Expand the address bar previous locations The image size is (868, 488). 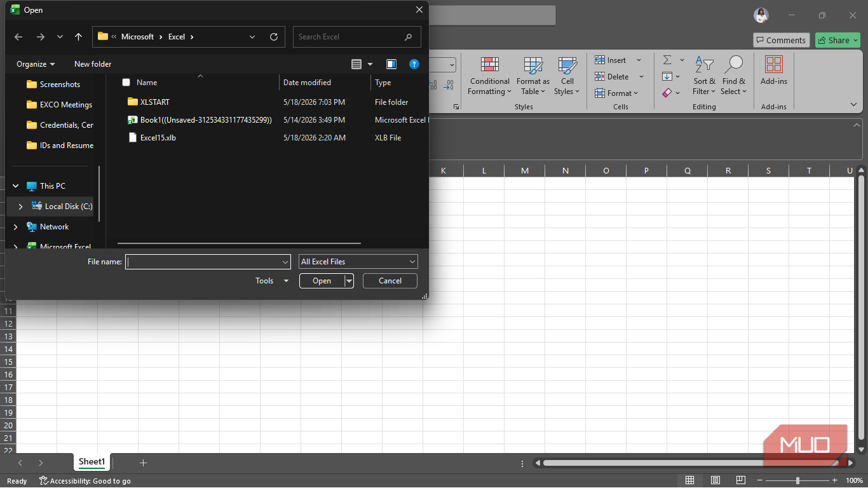252,37
